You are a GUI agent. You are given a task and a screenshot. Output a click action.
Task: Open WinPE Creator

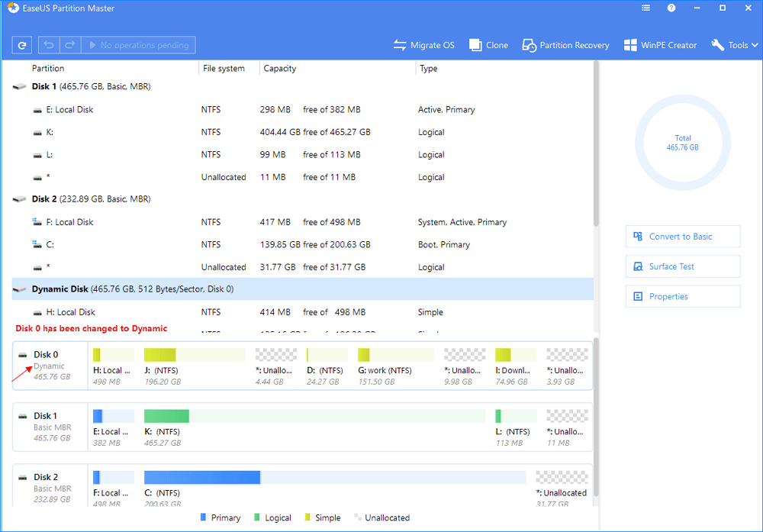[660, 45]
